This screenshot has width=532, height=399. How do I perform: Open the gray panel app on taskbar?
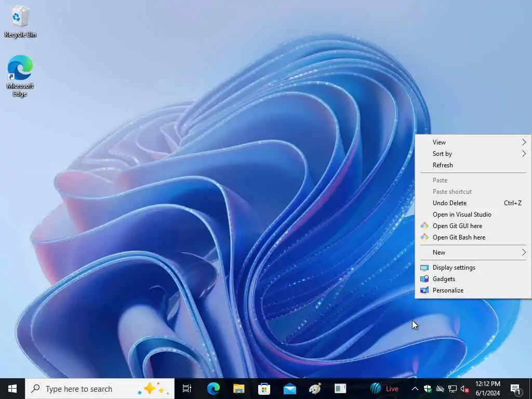(x=340, y=389)
